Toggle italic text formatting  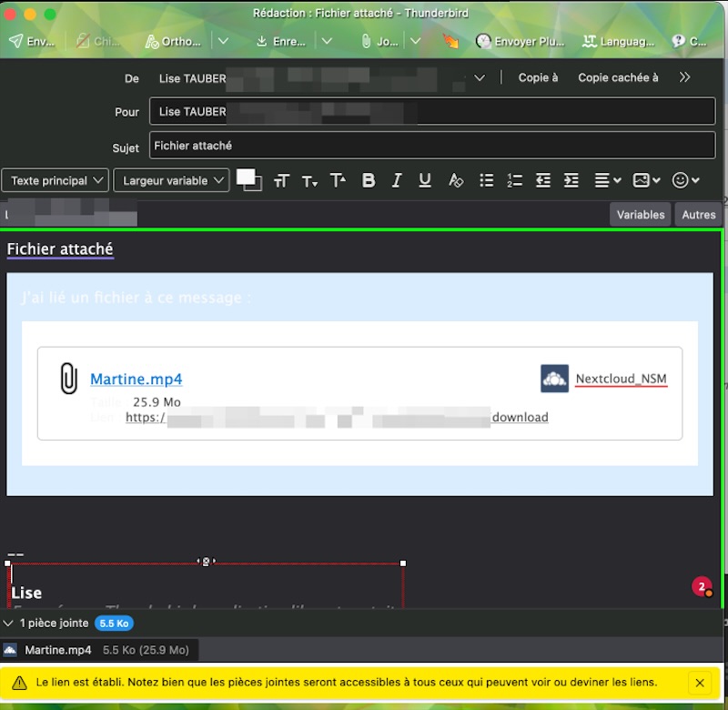(x=397, y=180)
